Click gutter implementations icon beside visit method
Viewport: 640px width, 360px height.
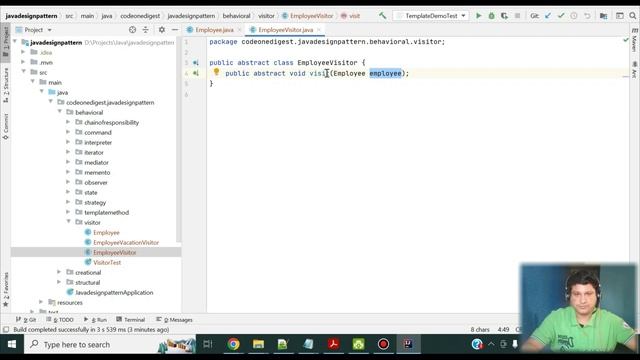196,73
